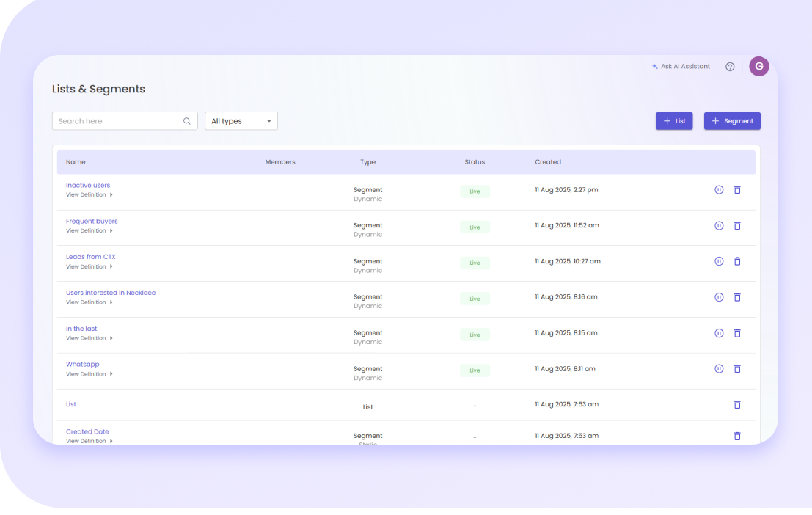Click the date '11 Aug 2025, 10:27 am'
Image resolution: width=812 pixels, height=515 pixels.
coord(568,261)
